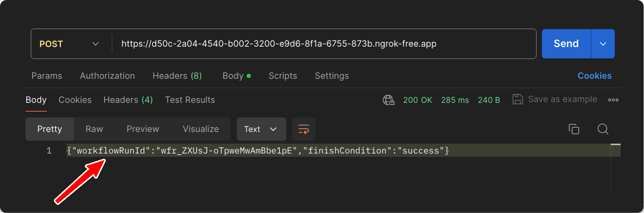Switch to Preview response view
This screenshot has width=644, height=213.
[143, 129]
